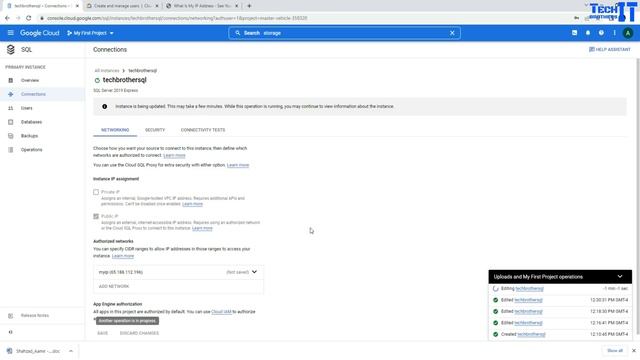
Task: Go to the All instances breadcrumb
Action: [107, 71]
